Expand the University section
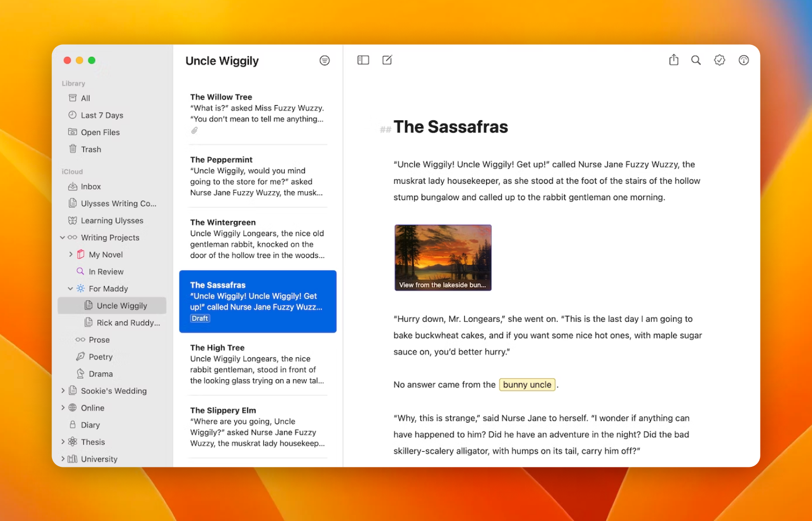Viewport: 812px width, 521px height. click(62, 458)
